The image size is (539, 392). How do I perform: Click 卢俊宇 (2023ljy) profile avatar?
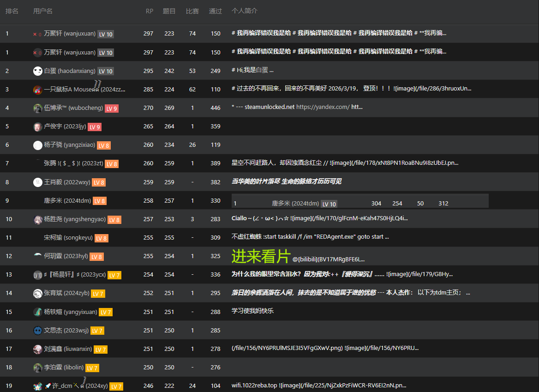click(x=37, y=127)
